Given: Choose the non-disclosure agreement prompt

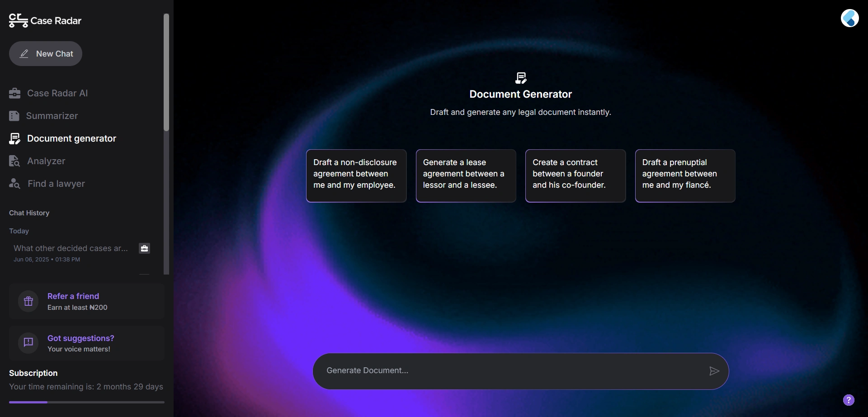Looking at the screenshot, I should tap(356, 176).
